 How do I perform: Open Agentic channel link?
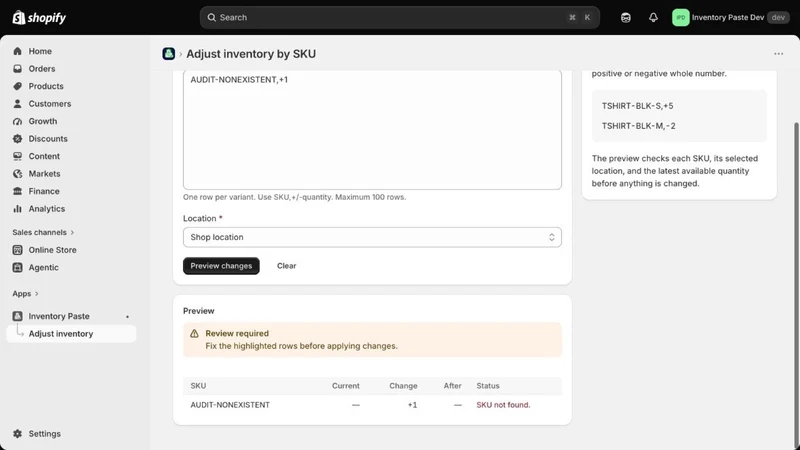[43, 267]
